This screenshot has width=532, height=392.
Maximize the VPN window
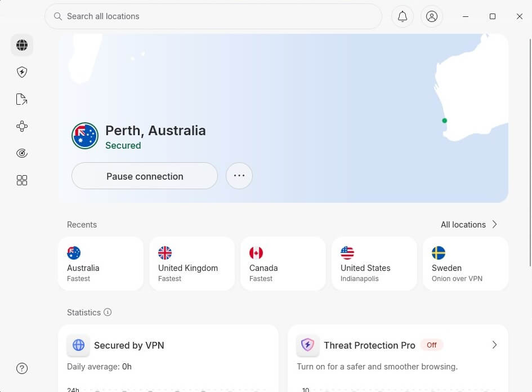click(x=493, y=16)
